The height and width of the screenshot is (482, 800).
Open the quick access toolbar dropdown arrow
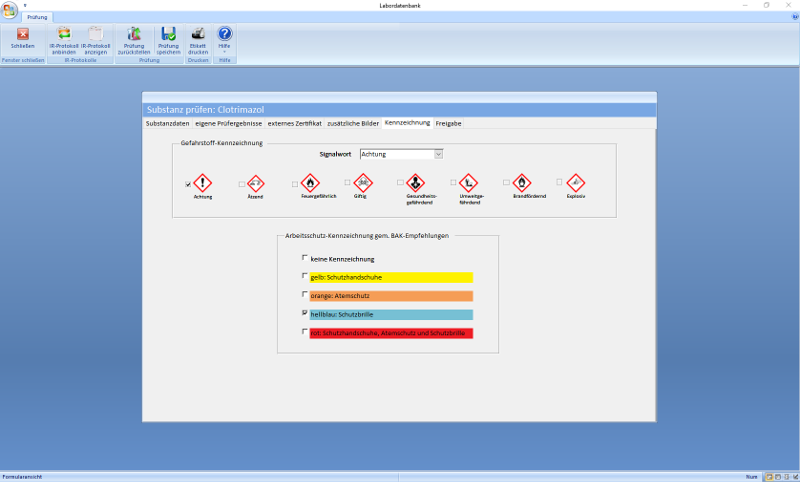tap(25, 5)
